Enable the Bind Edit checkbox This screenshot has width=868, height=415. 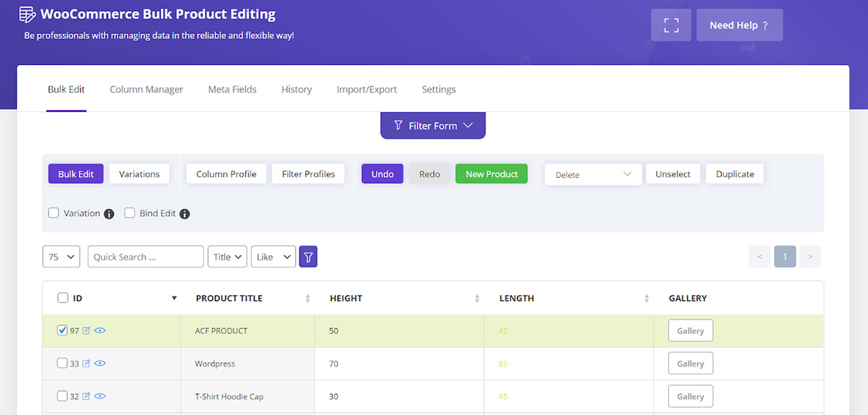tap(130, 213)
